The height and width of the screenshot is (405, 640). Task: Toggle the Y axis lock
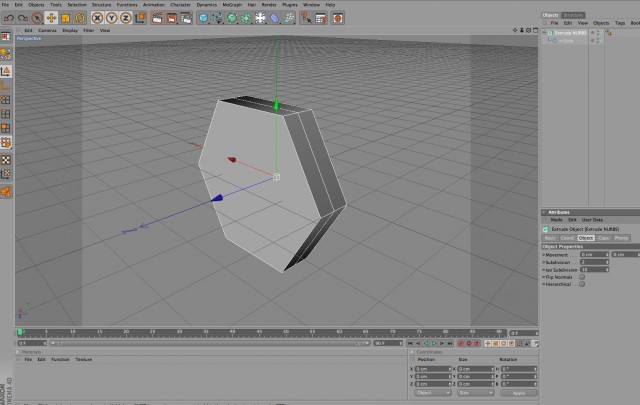click(111, 18)
